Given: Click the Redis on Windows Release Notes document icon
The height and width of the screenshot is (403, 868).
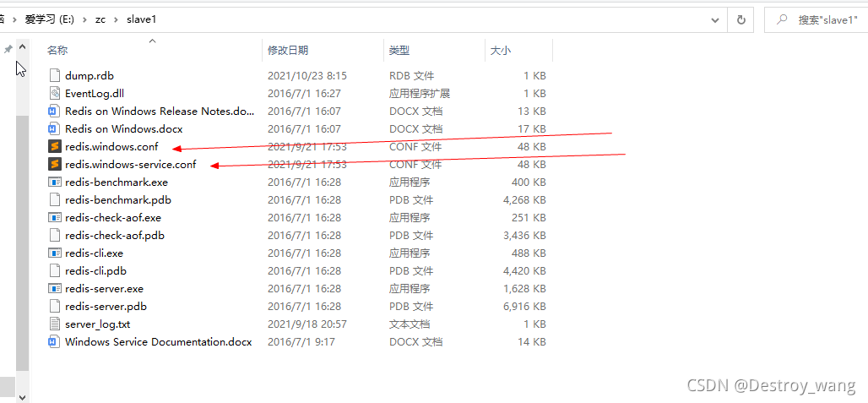Looking at the screenshot, I should [54, 112].
